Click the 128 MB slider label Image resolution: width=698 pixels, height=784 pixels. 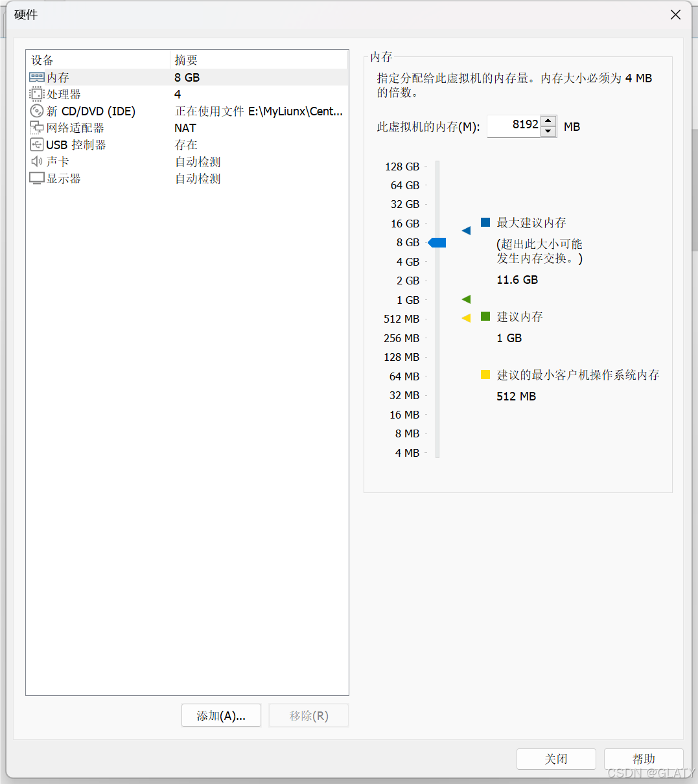[x=402, y=357]
